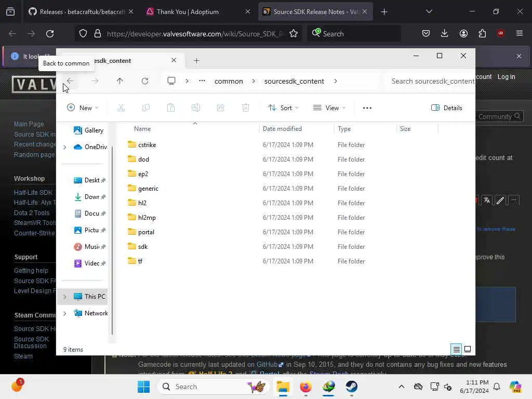The image size is (532, 399).
Task: Open Firefox from the taskbar
Action: pyautogui.click(x=305, y=387)
